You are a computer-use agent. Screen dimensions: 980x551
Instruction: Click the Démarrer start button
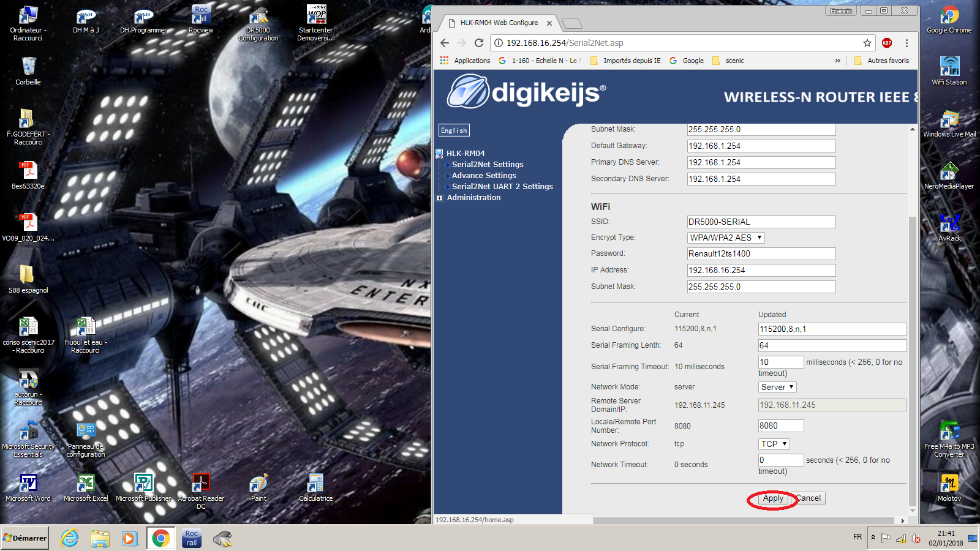25,538
